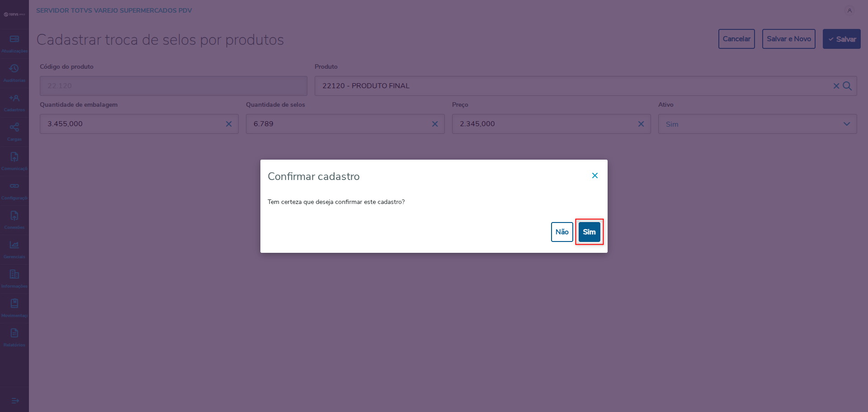Open the Movimentação sidebar section

[x=14, y=308]
